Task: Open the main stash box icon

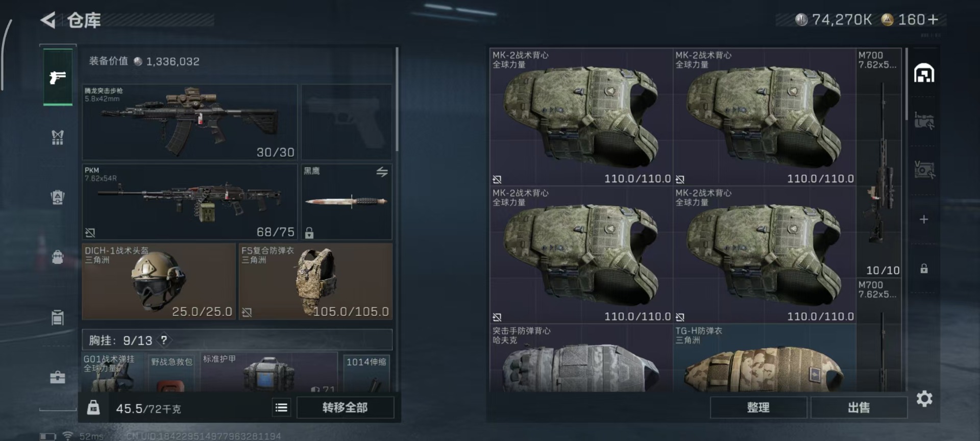Action: 924,73
